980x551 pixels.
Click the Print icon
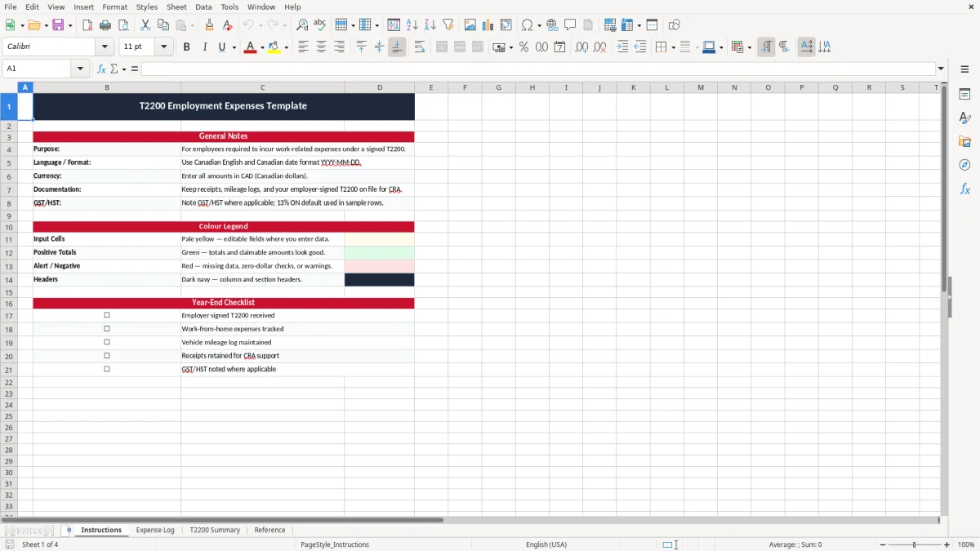105,25
